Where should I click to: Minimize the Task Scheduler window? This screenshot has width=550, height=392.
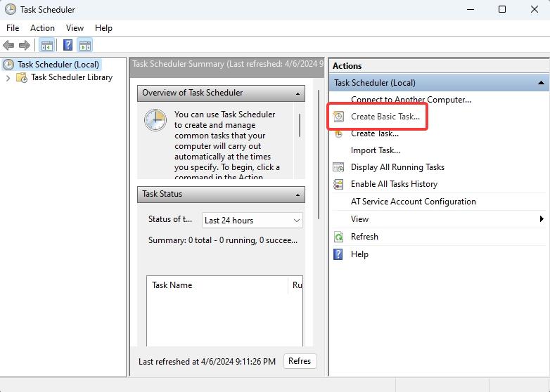(471, 9)
